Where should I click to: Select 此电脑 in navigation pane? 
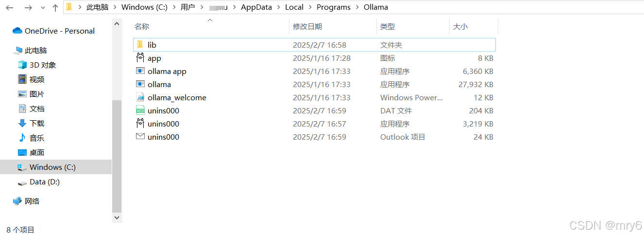click(36, 50)
